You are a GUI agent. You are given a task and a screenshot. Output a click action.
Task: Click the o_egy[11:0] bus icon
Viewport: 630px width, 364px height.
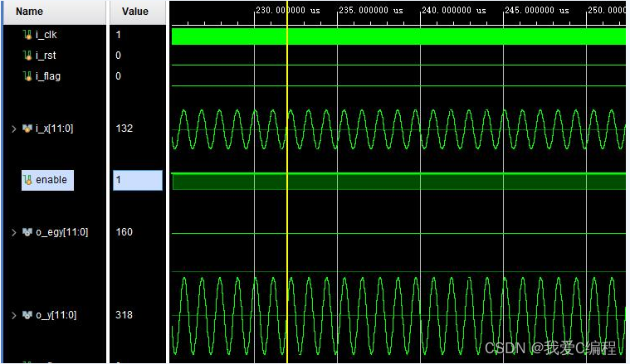(27, 232)
